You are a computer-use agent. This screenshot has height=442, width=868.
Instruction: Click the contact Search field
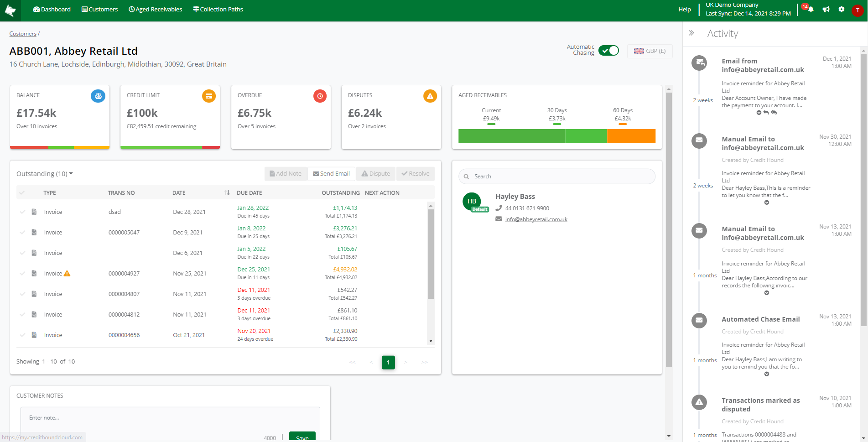tap(556, 177)
